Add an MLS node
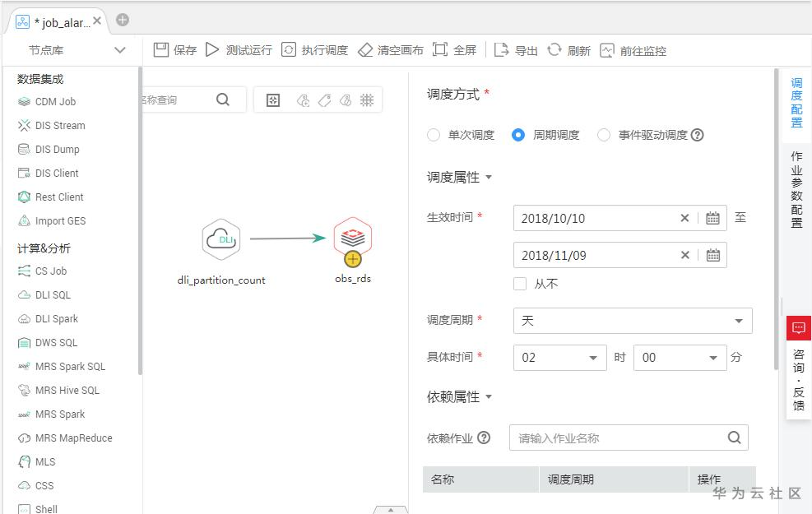812x514 pixels. [x=36, y=461]
